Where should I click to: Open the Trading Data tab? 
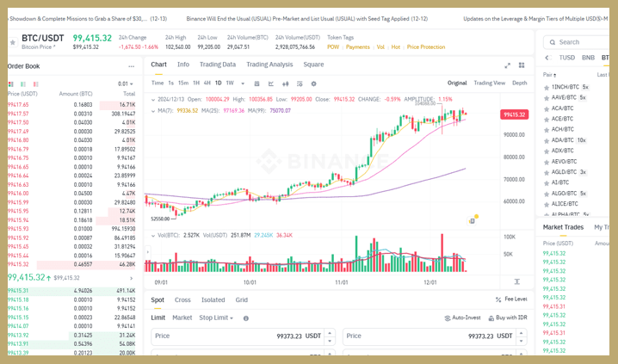(218, 65)
